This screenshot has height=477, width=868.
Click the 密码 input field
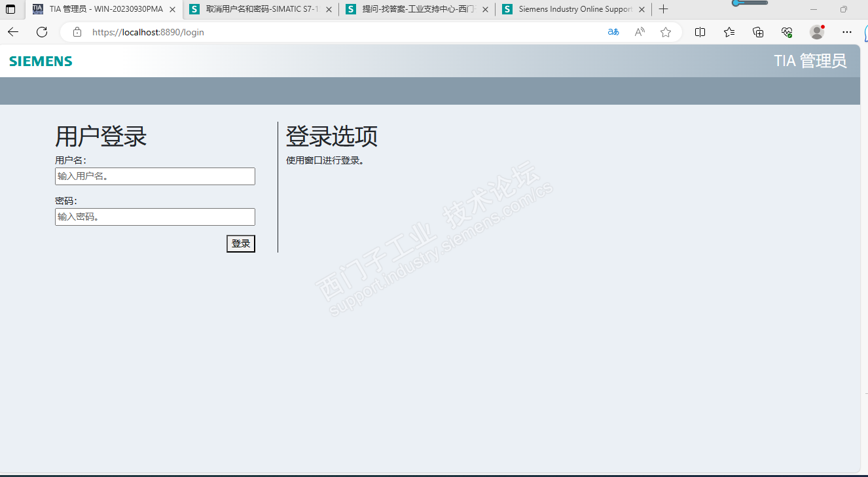(x=155, y=217)
